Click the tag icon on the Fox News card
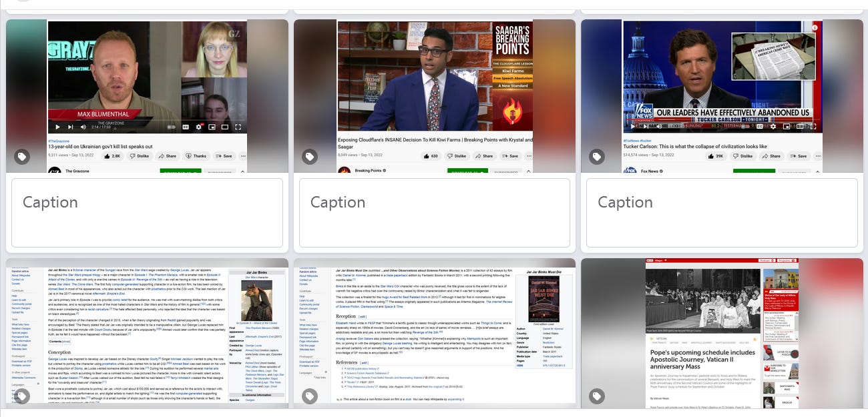This screenshot has width=868, height=417. click(x=596, y=157)
